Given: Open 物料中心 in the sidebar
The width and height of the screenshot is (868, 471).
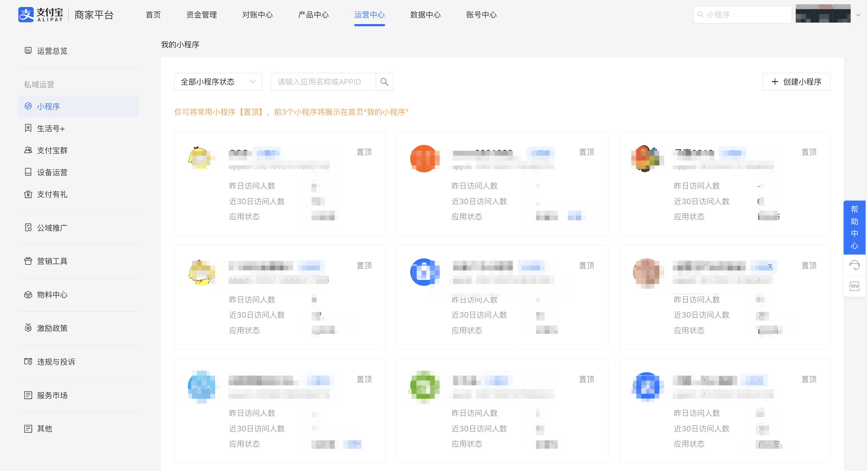Looking at the screenshot, I should click(52, 295).
